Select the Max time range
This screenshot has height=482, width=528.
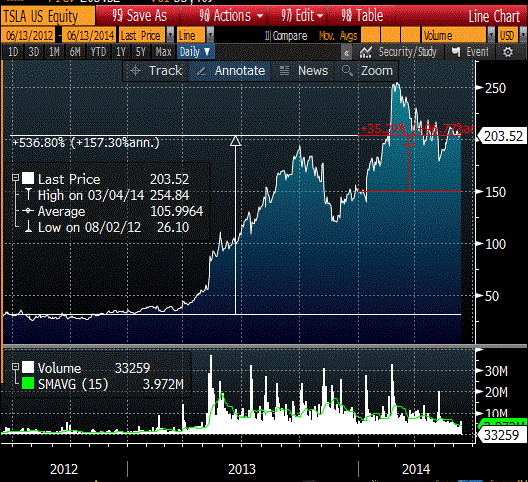pos(163,52)
